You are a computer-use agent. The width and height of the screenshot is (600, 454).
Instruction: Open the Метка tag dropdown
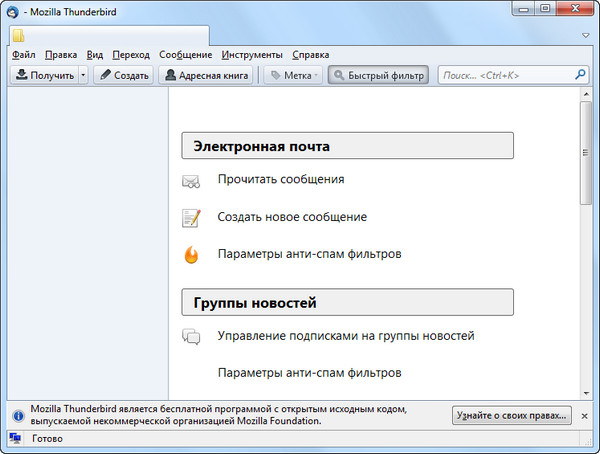pos(293,75)
